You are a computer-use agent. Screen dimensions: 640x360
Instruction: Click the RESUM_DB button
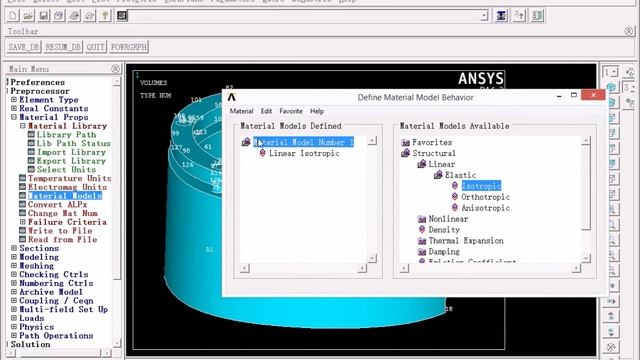[x=63, y=47]
